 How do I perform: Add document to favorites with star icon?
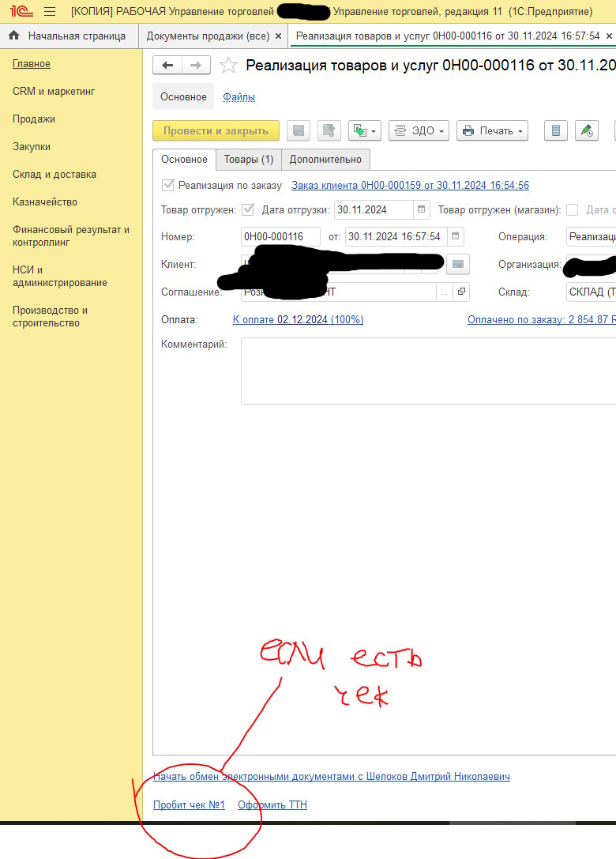tap(228, 66)
